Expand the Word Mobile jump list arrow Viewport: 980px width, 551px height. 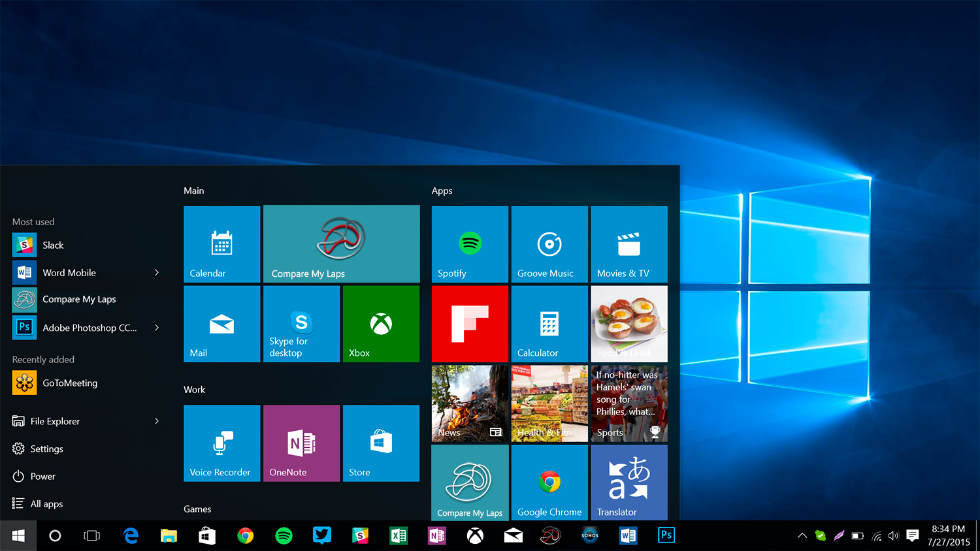click(x=157, y=273)
